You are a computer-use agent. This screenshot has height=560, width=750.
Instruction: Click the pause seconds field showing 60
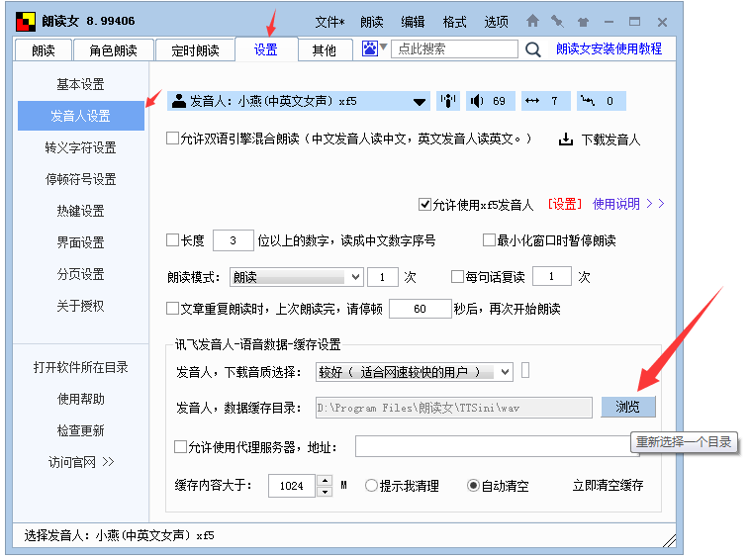(x=420, y=309)
